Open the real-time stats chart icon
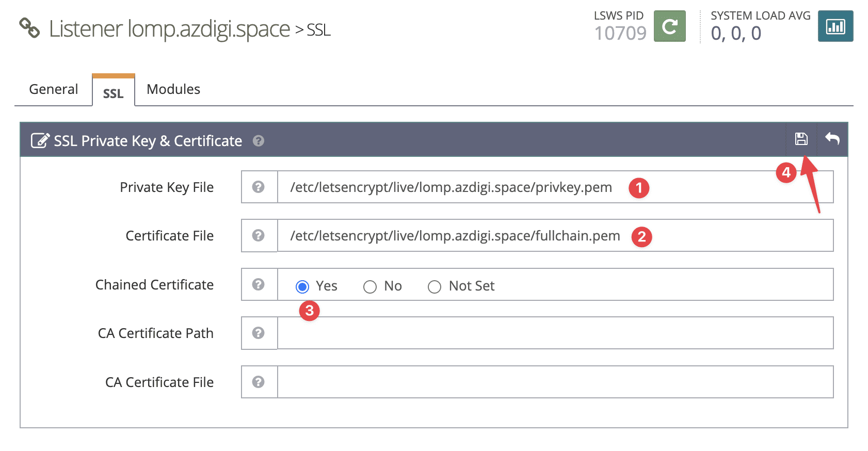Viewport: 868px width, 451px height. coord(835,26)
